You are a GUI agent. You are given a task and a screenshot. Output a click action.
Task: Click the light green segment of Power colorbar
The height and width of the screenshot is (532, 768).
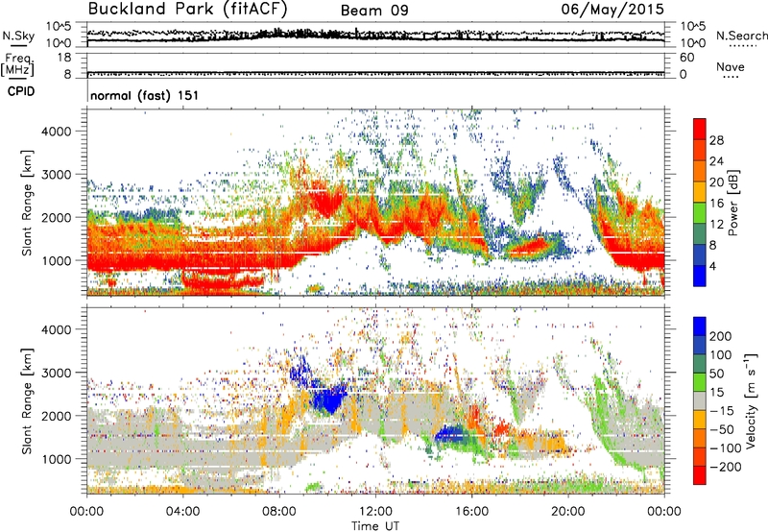tap(700, 213)
